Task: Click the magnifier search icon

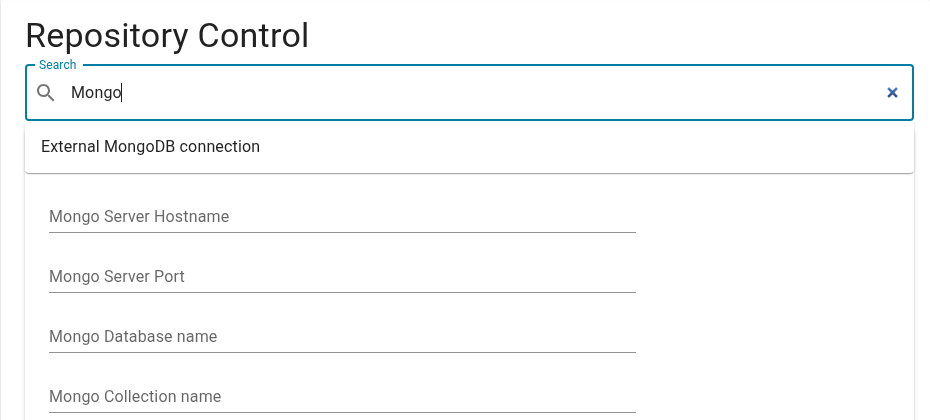Action: pos(46,93)
